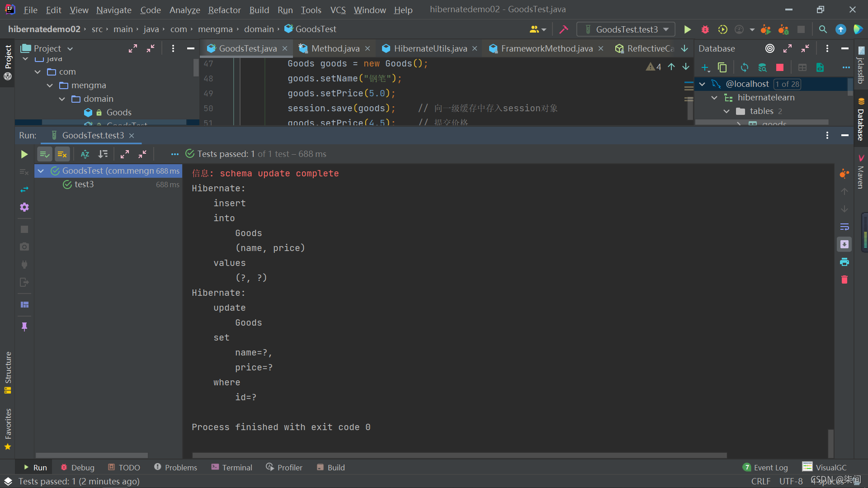This screenshot has height=488, width=868.
Task: Show hidden editor tabs dropdown arrow
Action: [684, 48]
